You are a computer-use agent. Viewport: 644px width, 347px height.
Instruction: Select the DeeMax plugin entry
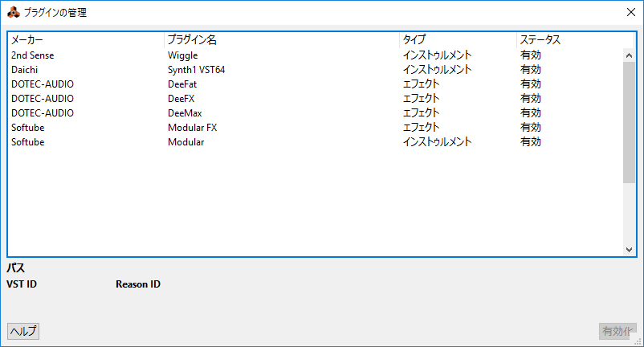tap(316, 112)
